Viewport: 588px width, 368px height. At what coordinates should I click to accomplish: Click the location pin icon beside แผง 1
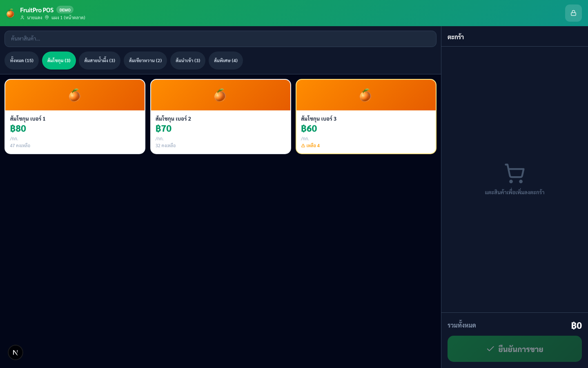(x=47, y=18)
